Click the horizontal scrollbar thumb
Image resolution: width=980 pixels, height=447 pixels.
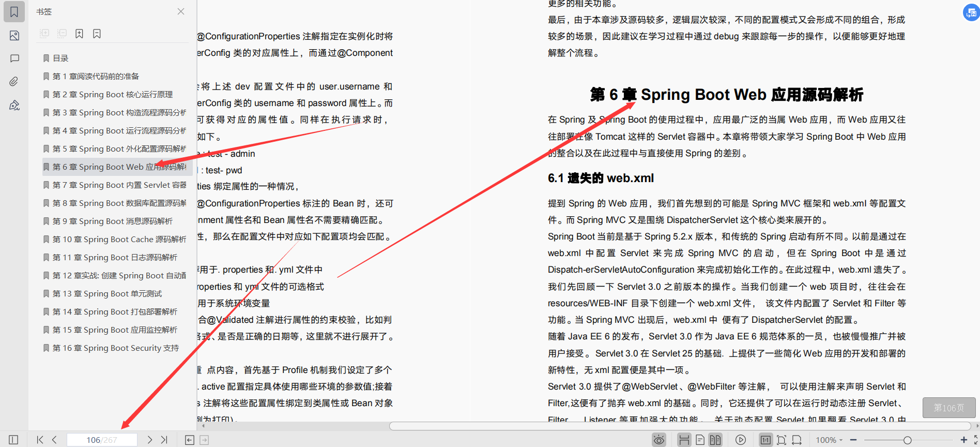(680, 426)
